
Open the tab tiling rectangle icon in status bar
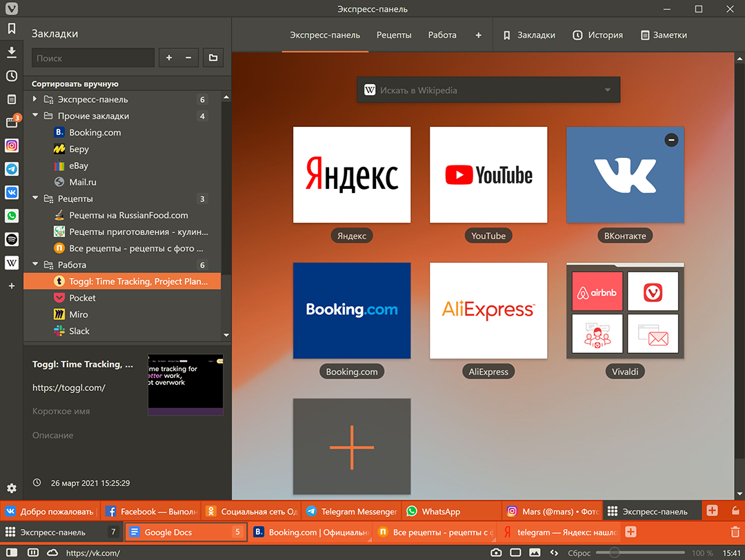point(515,553)
